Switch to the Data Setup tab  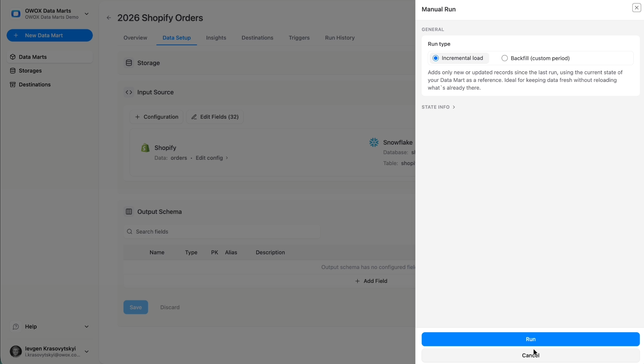176,38
